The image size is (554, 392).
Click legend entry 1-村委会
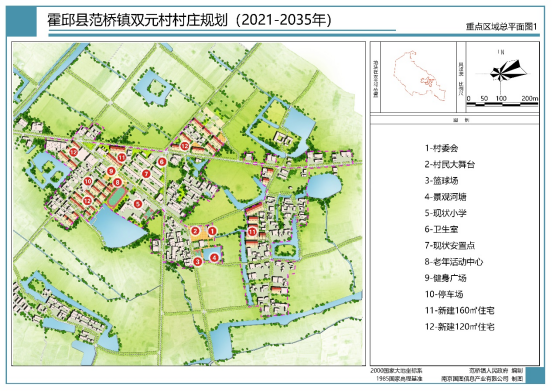pyautogui.click(x=441, y=148)
